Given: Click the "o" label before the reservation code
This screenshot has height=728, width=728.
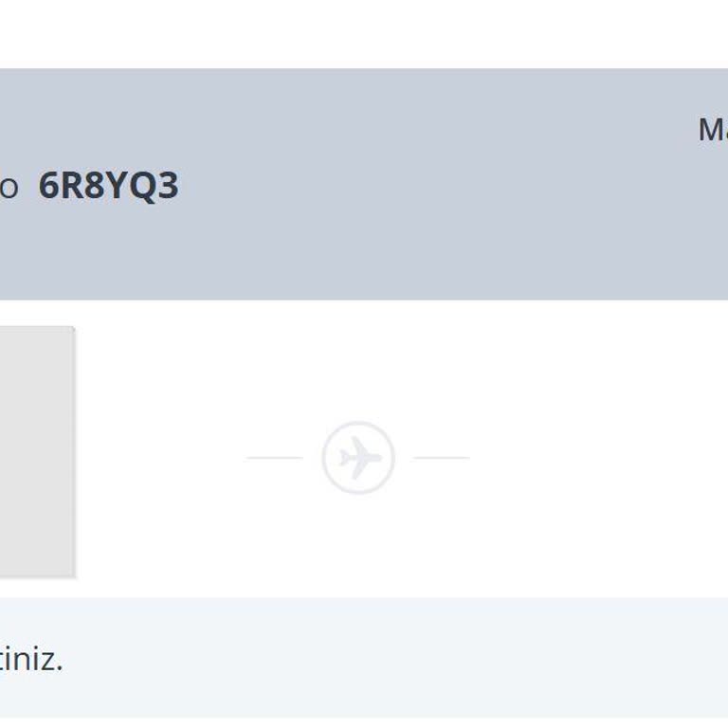Looking at the screenshot, I should pyautogui.click(x=9, y=189).
